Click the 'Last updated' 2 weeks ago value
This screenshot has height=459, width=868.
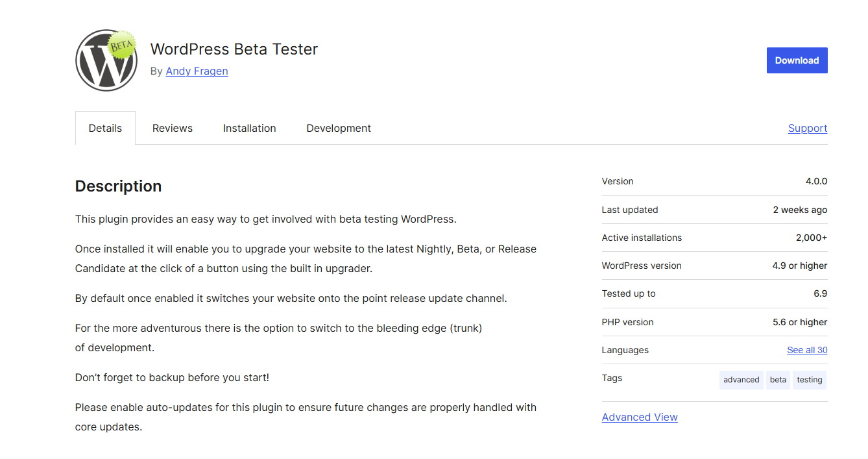tap(800, 210)
